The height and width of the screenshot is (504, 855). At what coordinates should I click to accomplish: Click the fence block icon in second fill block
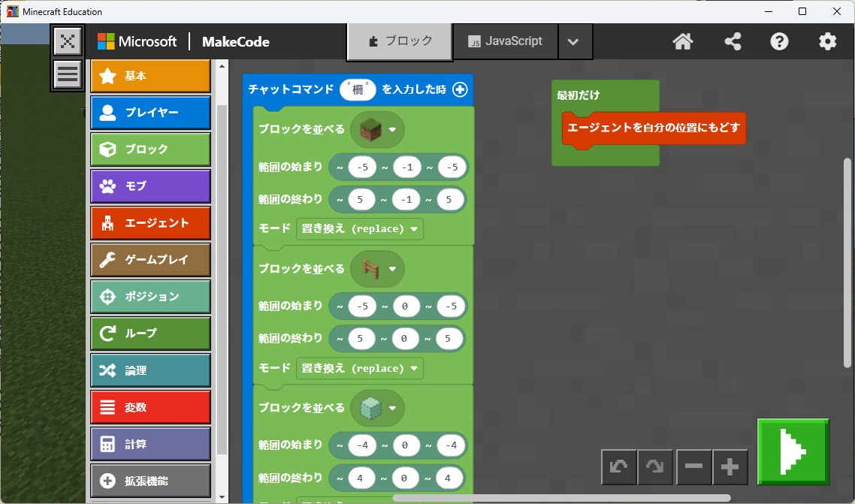click(371, 269)
